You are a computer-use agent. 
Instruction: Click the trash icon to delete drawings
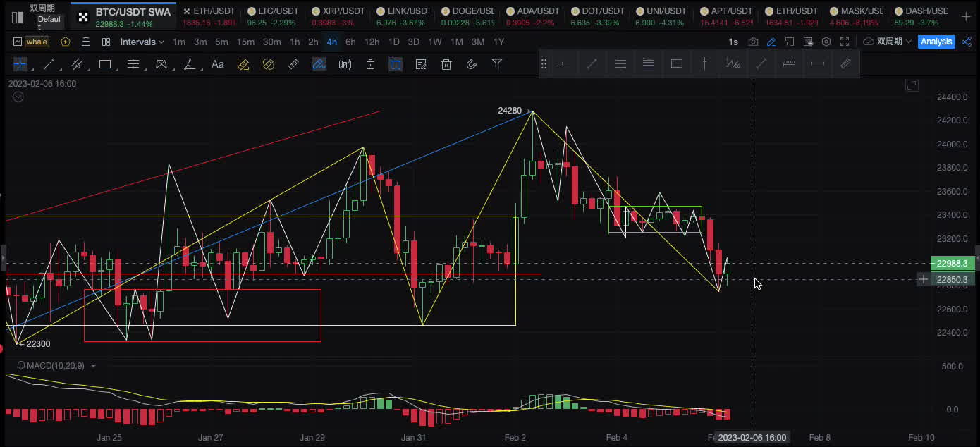click(x=446, y=64)
